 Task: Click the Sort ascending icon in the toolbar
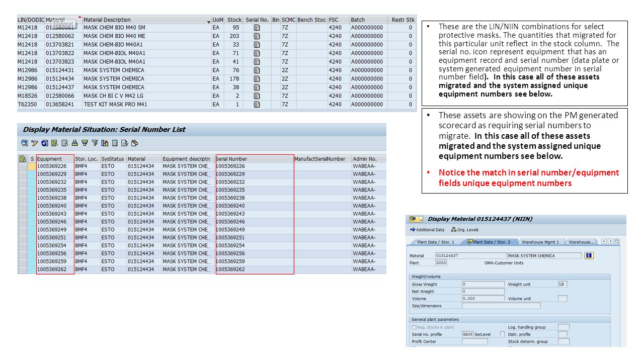pyautogui.click(x=54, y=143)
